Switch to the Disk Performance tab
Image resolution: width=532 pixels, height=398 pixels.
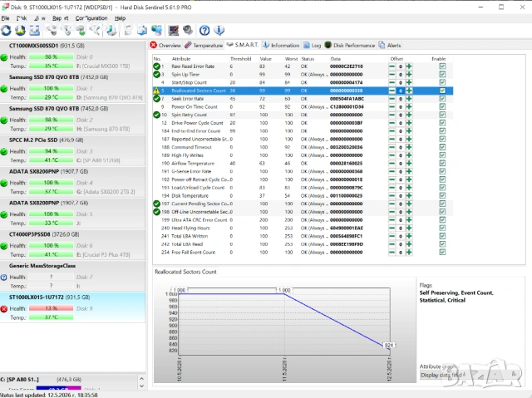click(x=350, y=45)
